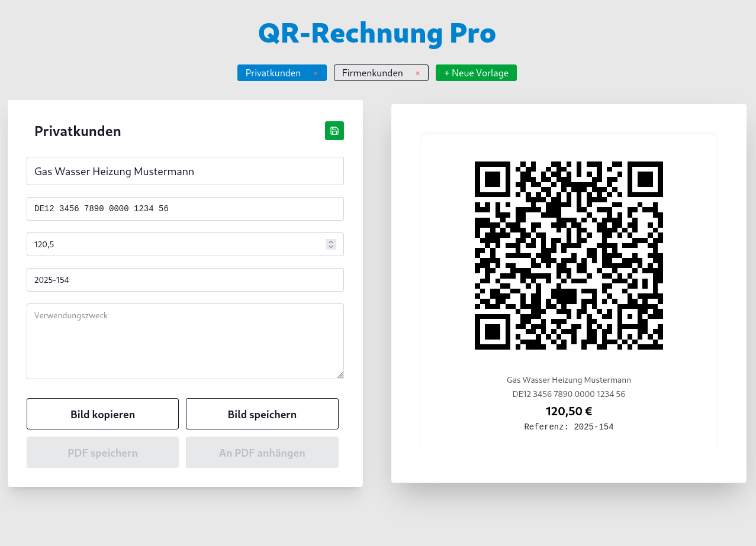Decrement the amount using the down stepper arrow
This screenshot has width=756, height=546.
(x=330, y=247)
